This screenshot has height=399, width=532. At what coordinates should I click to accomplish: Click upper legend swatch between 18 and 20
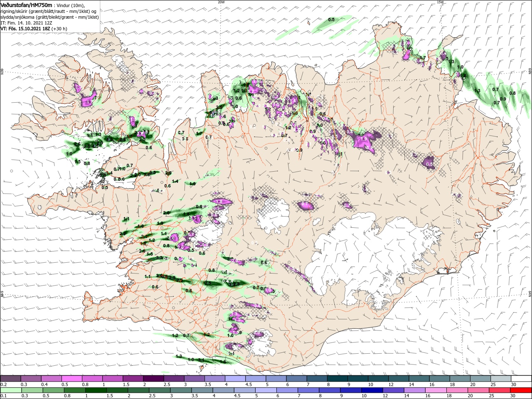[460, 379]
